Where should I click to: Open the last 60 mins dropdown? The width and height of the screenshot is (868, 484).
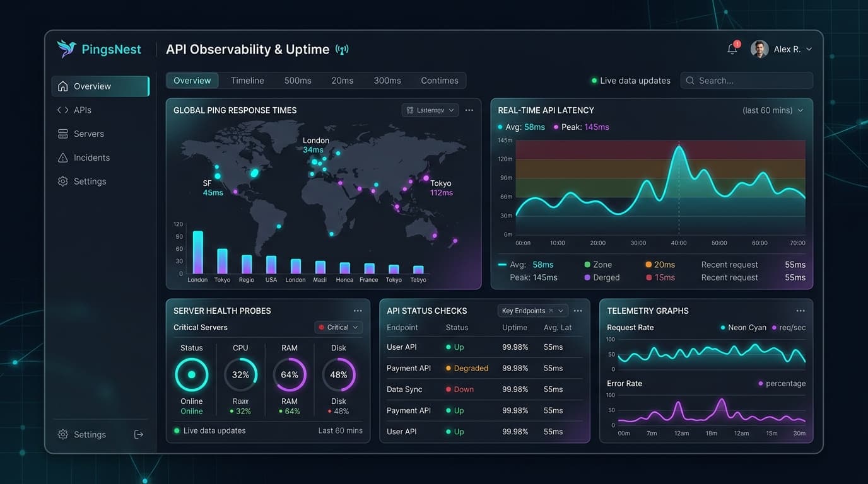[773, 110]
